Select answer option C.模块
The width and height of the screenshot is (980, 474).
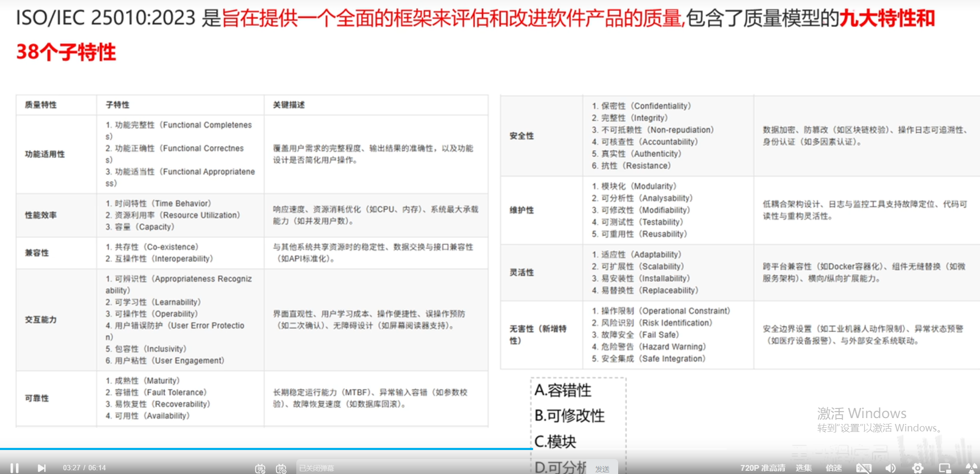[x=555, y=441]
